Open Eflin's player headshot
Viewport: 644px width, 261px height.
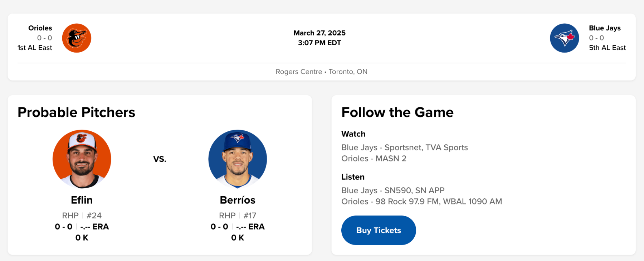[82, 159]
